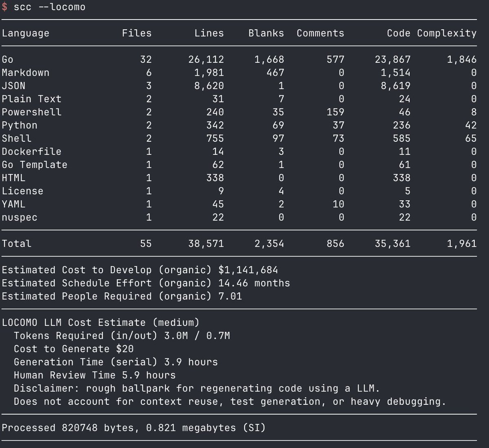489x448 pixels.
Task: Click Shell lines value 755
Action: [215, 138]
